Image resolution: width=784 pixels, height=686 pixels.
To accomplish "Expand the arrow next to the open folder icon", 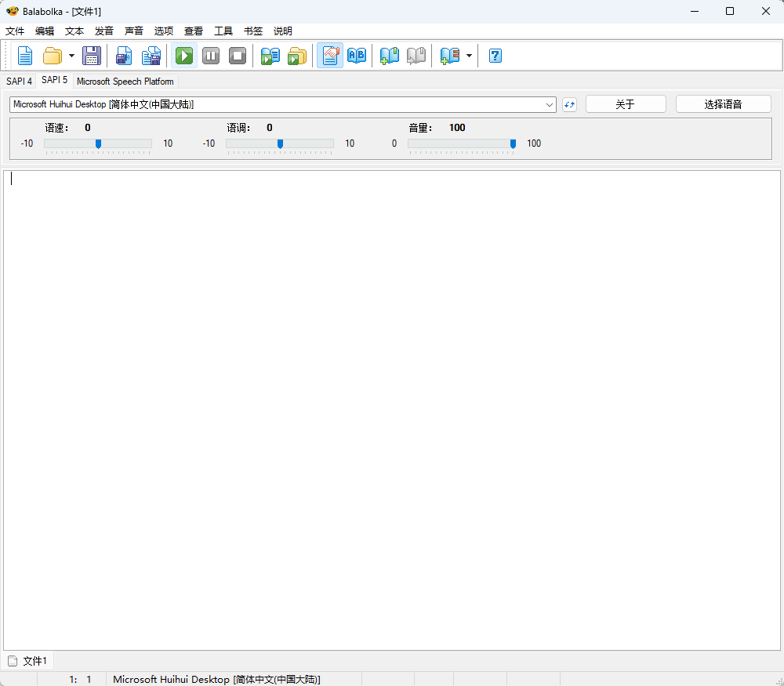I will [x=71, y=56].
